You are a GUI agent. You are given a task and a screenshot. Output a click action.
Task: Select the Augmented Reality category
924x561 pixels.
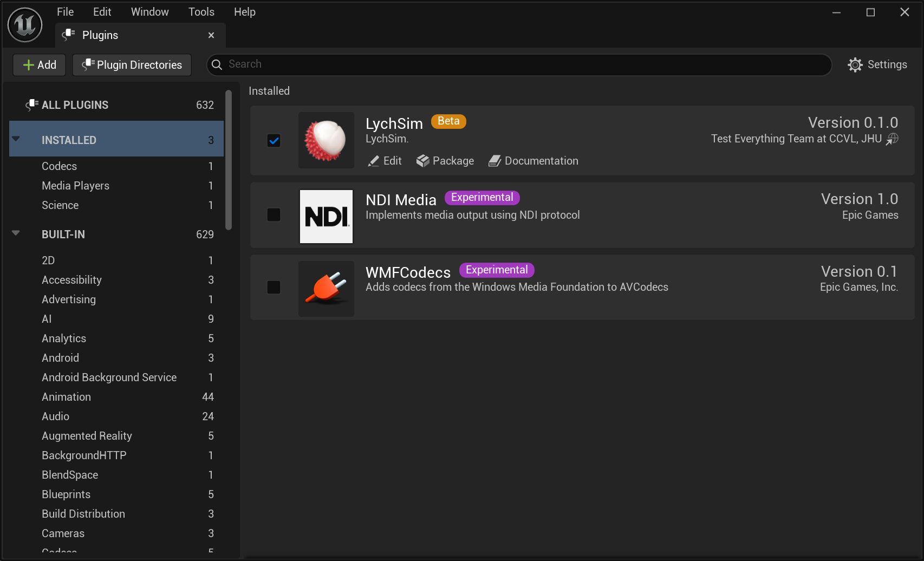tap(116, 436)
